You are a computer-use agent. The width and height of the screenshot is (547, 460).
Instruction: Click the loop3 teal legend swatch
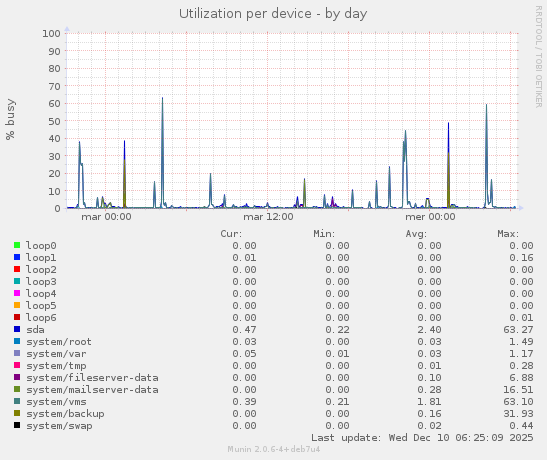(17, 281)
